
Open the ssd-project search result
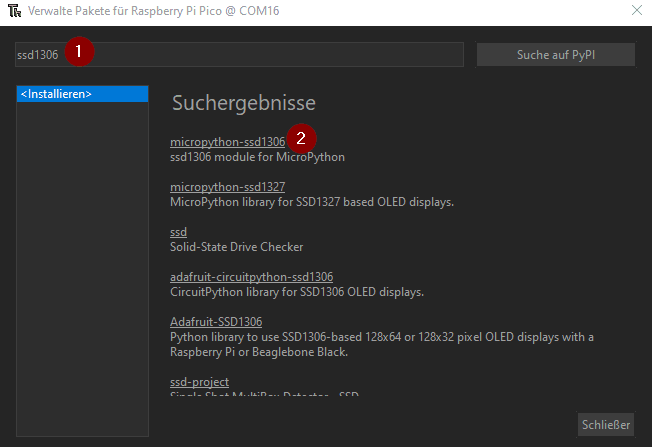tap(199, 382)
